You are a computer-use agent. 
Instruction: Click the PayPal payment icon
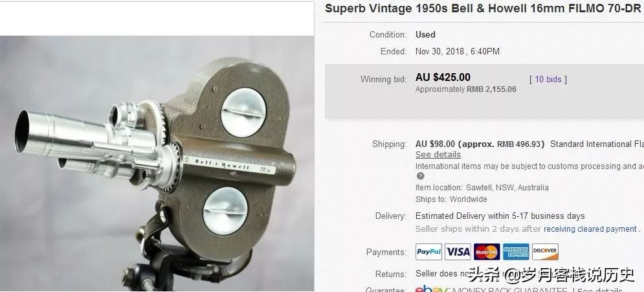pyautogui.click(x=428, y=252)
